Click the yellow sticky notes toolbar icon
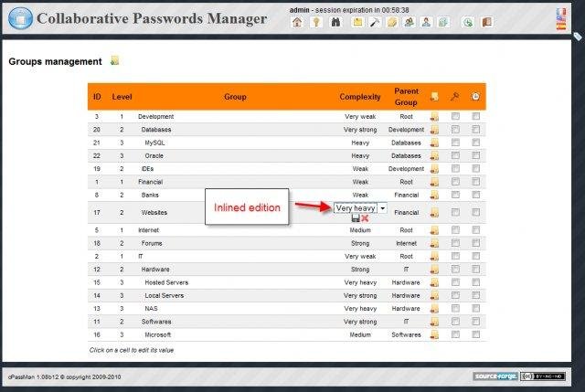This screenshot has width=585, height=392. click(392, 22)
